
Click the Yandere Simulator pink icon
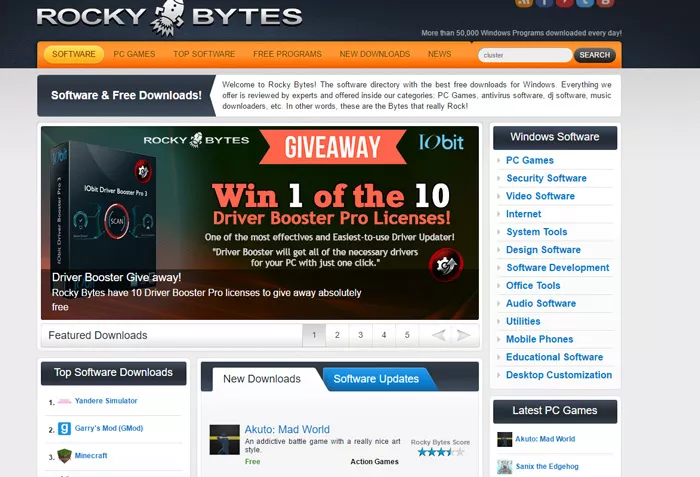tap(64, 401)
